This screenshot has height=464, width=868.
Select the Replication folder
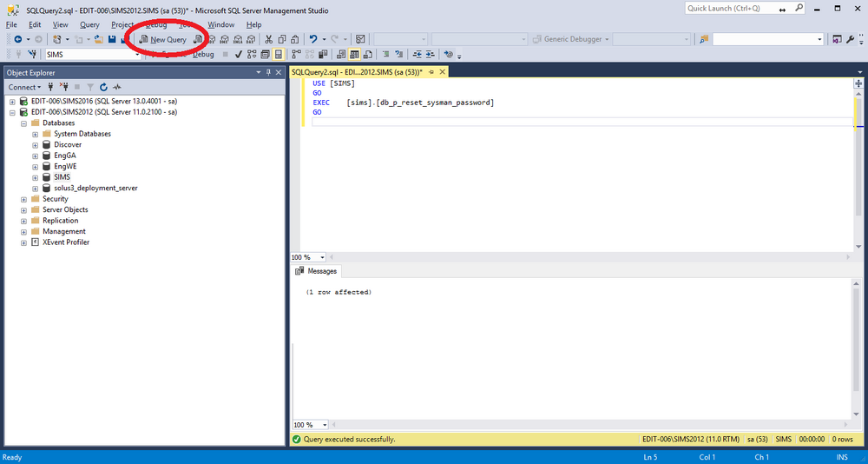coord(61,221)
